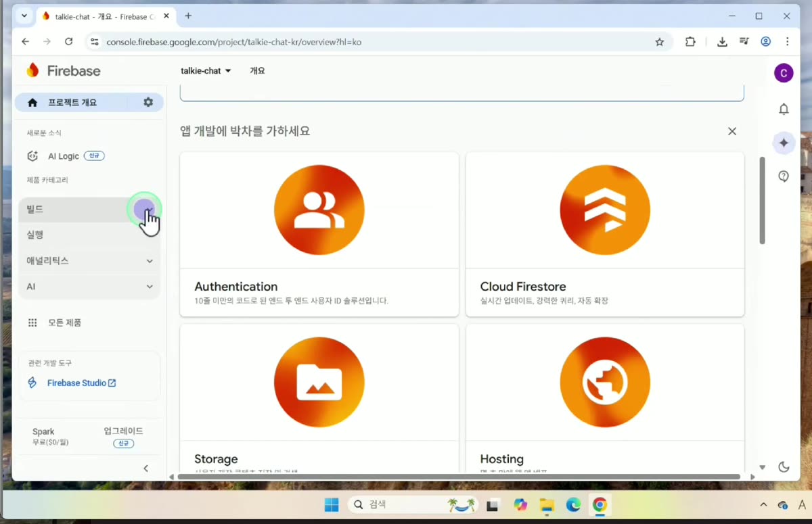Open Microsoft Edge from taskbar
812x524 pixels.
573,505
